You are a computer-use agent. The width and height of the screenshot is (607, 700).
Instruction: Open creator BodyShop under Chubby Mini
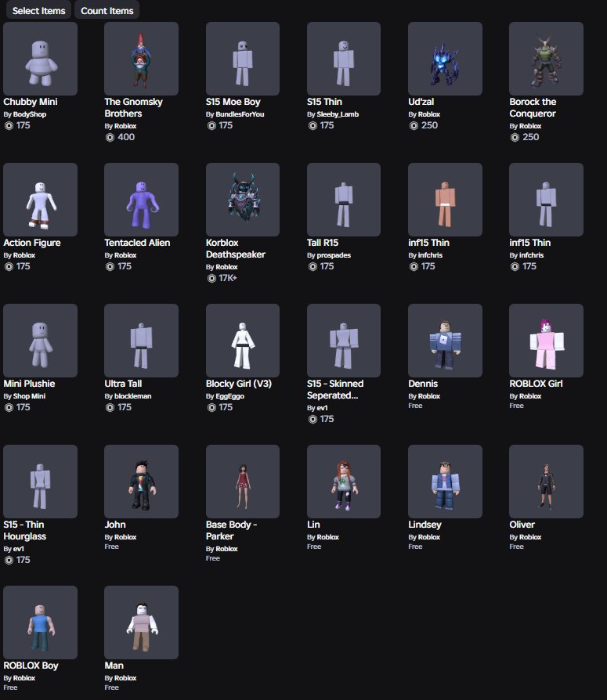pyautogui.click(x=30, y=114)
